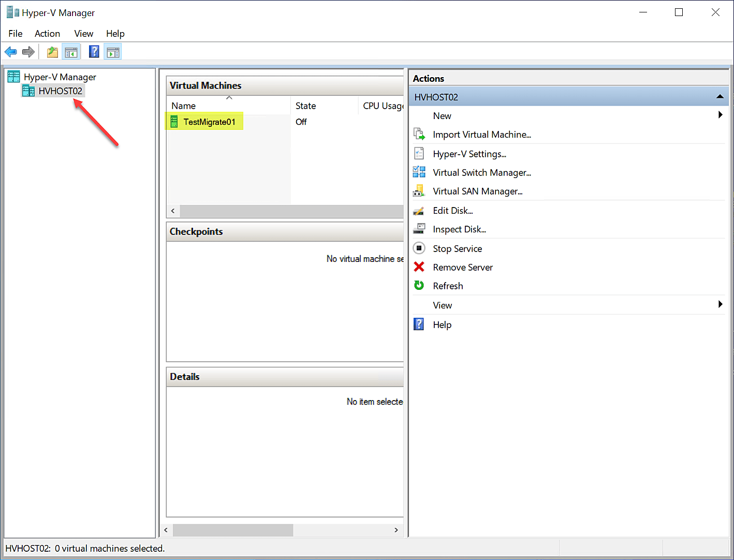734x560 pixels.
Task: Choose Edit Disk... action
Action: coord(453,211)
